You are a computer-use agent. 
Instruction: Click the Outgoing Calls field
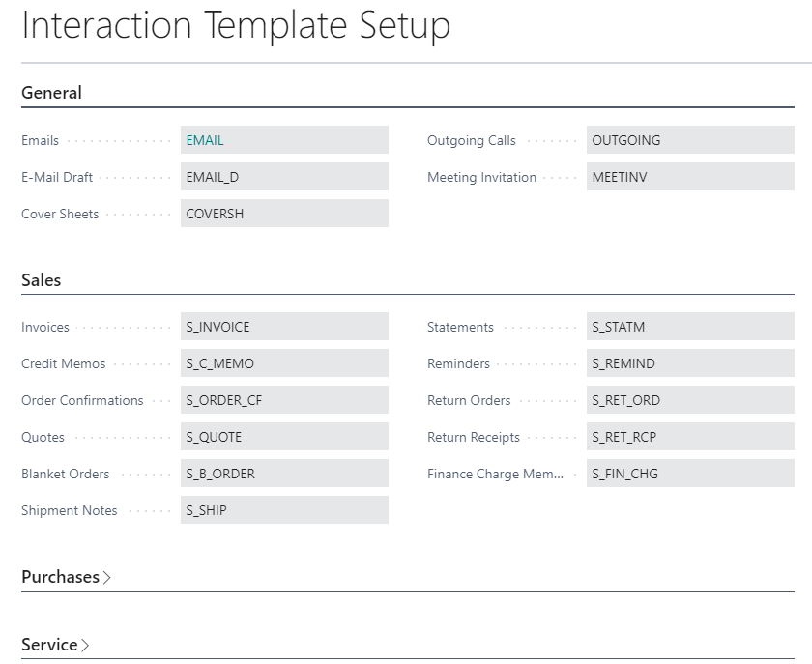[x=690, y=140]
